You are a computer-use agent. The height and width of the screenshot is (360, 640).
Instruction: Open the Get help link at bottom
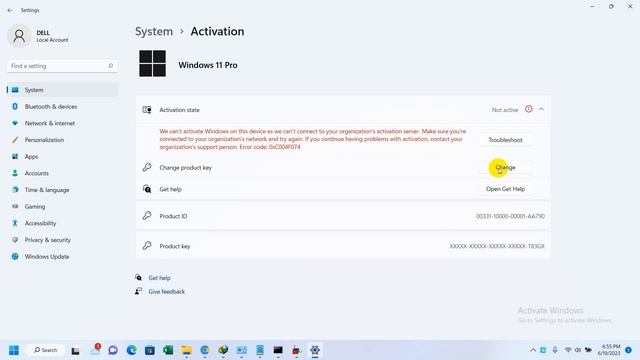tap(159, 278)
